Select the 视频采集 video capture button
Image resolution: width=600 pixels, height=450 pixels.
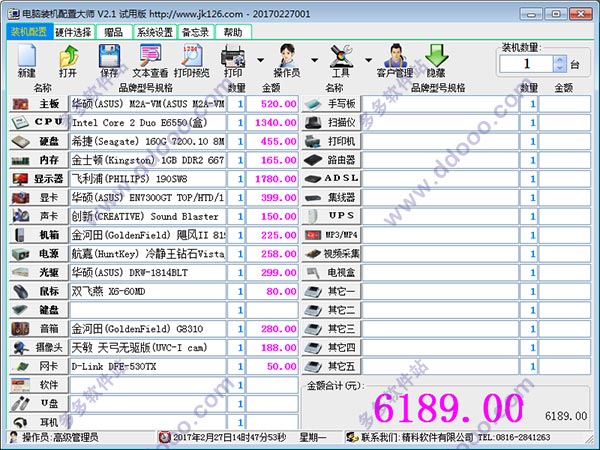coord(331,254)
